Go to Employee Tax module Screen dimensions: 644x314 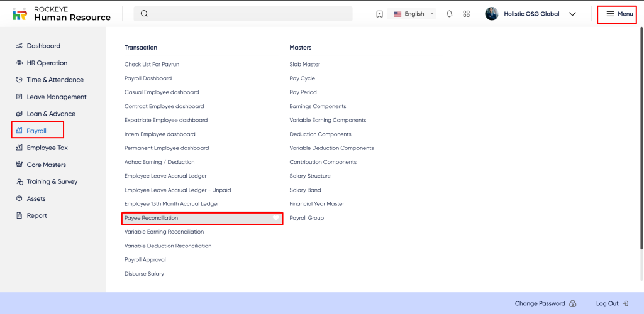47,148
